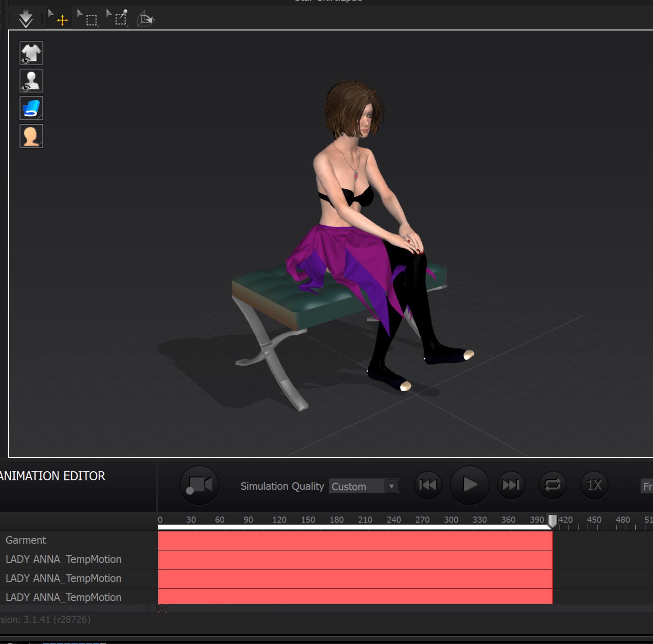The image size is (653, 644).
Task: Change the 1X playback speed
Action: [594, 485]
